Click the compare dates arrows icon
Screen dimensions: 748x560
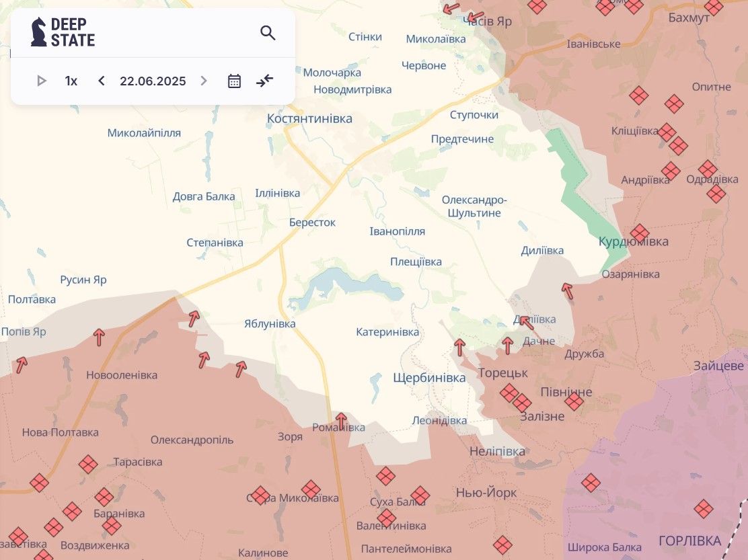(265, 81)
